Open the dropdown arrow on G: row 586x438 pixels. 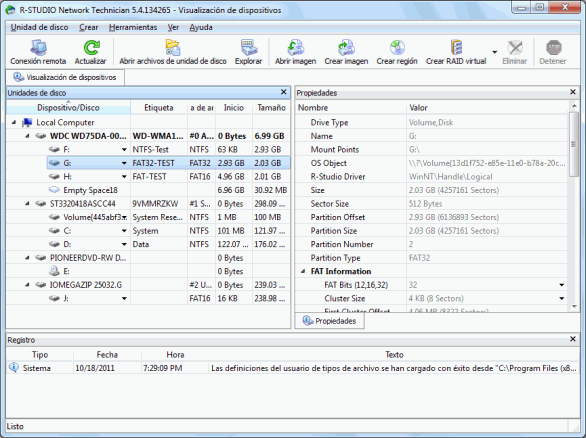(124, 163)
